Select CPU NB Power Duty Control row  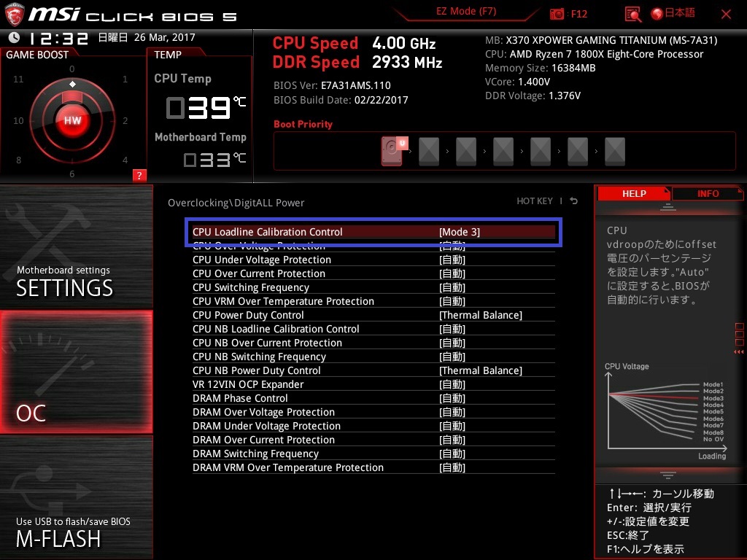tap(373, 370)
